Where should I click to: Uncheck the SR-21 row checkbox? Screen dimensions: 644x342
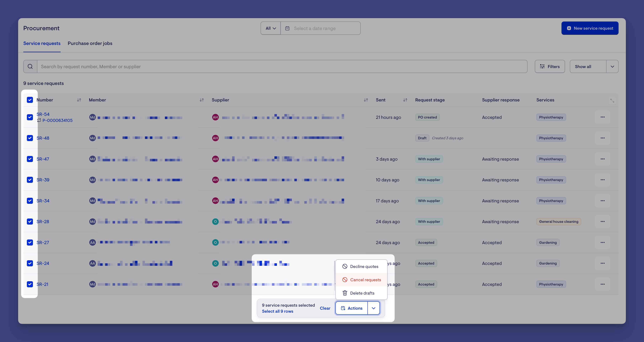(30, 284)
